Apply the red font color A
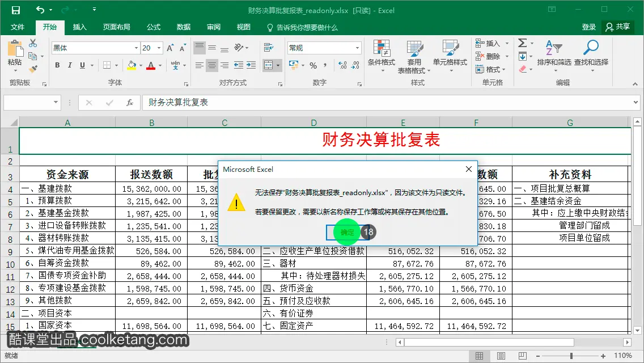 point(151,65)
